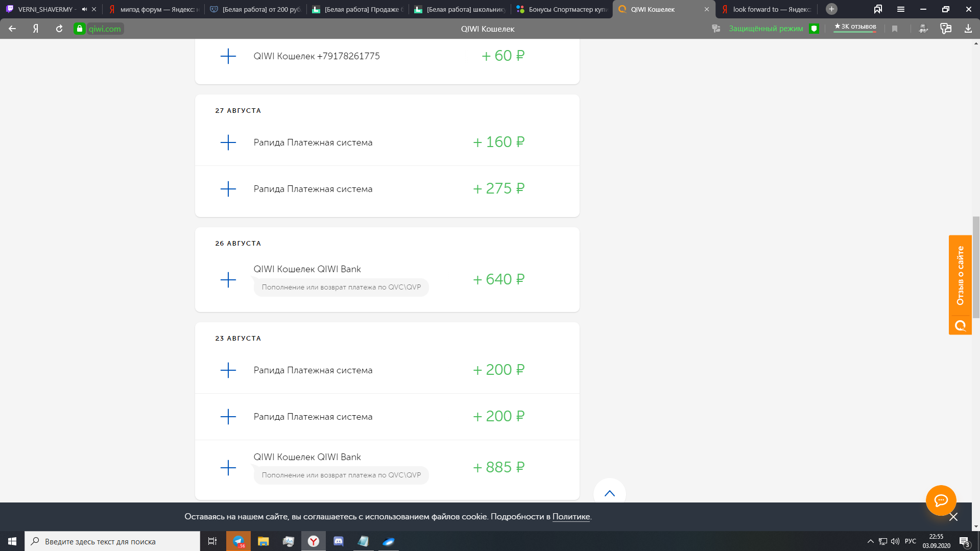Click the 23 АВГУСТА date heading
This screenshot has height=551, width=980.
pyautogui.click(x=238, y=338)
